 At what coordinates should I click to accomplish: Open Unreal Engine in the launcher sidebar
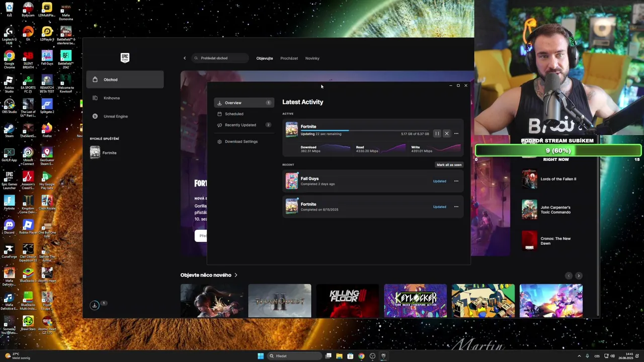point(125,116)
